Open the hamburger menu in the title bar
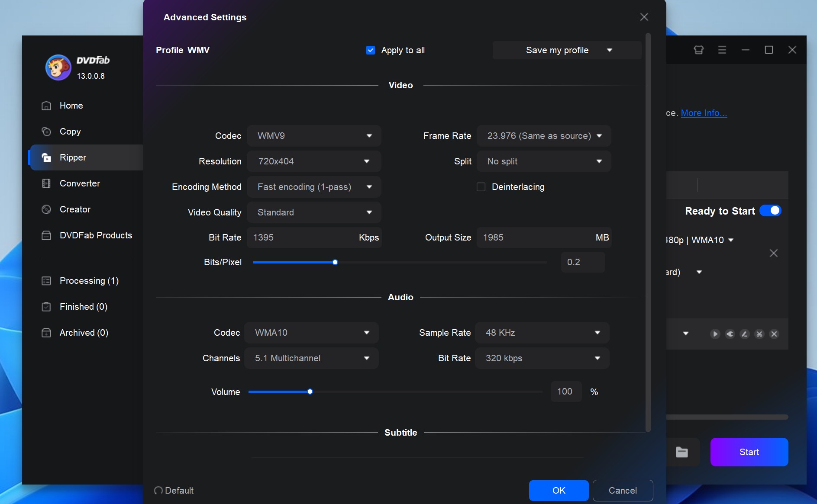817x504 pixels. pyautogui.click(x=722, y=50)
